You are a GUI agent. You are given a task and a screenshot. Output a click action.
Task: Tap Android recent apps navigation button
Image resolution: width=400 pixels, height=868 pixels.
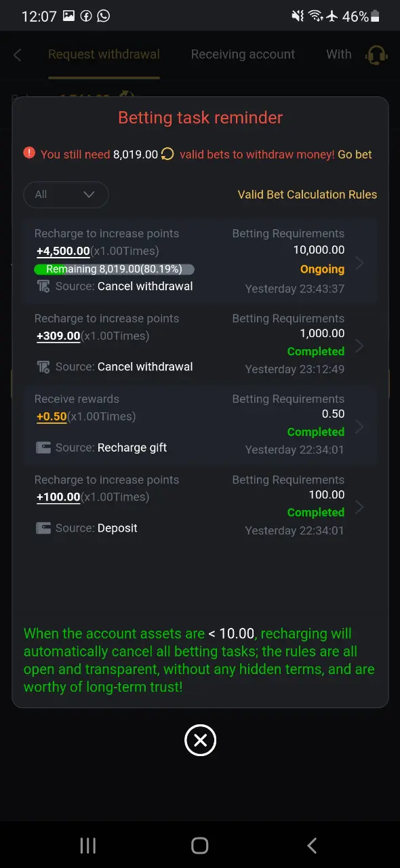click(88, 845)
